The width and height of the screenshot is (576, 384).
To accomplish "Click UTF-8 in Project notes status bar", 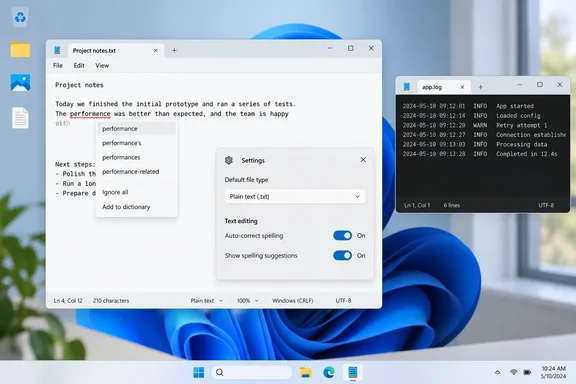I will pyautogui.click(x=343, y=301).
